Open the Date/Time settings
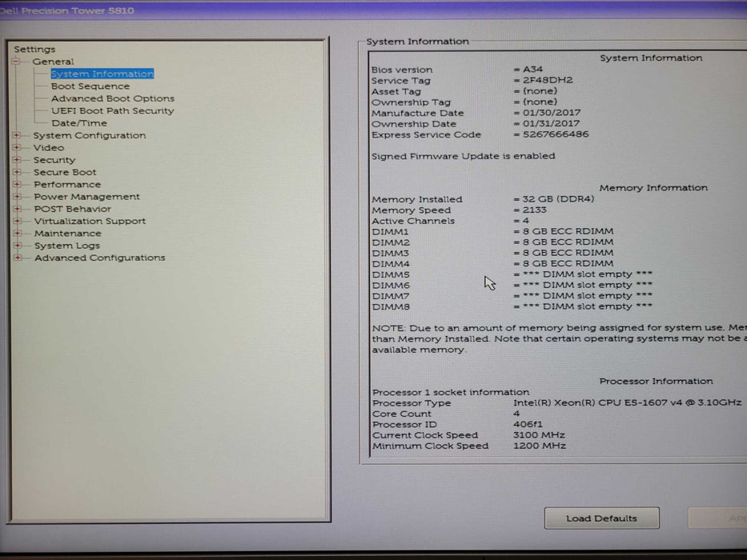 [78, 123]
